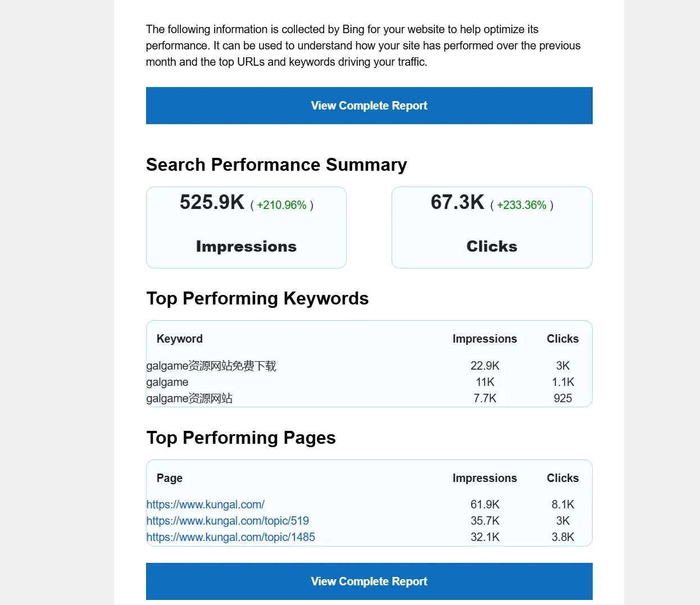Click the Impressions column header in Keywords table
The image size is (700, 605).
click(485, 339)
